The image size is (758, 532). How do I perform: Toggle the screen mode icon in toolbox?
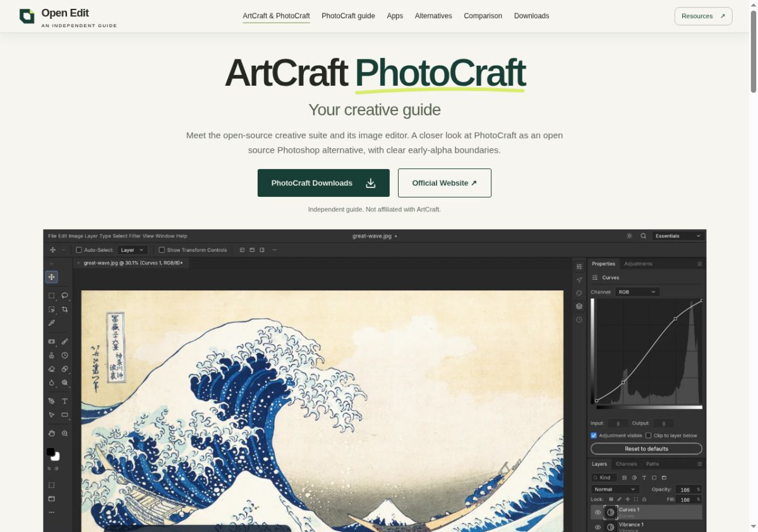(x=52, y=499)
